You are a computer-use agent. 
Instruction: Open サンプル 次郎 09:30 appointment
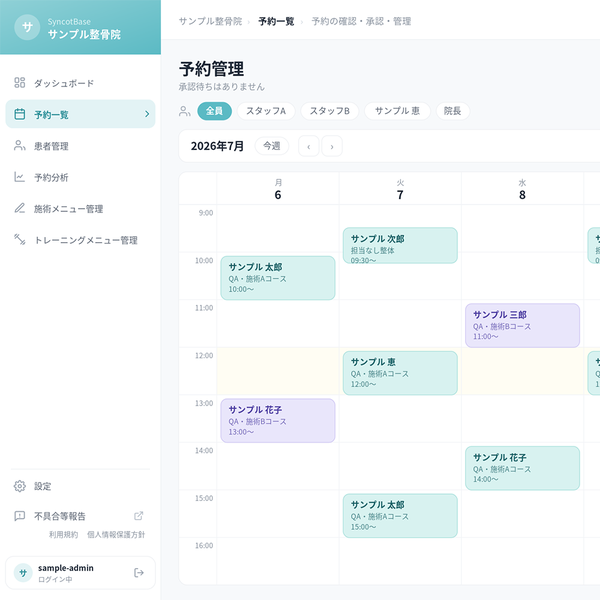pos(400,245)
